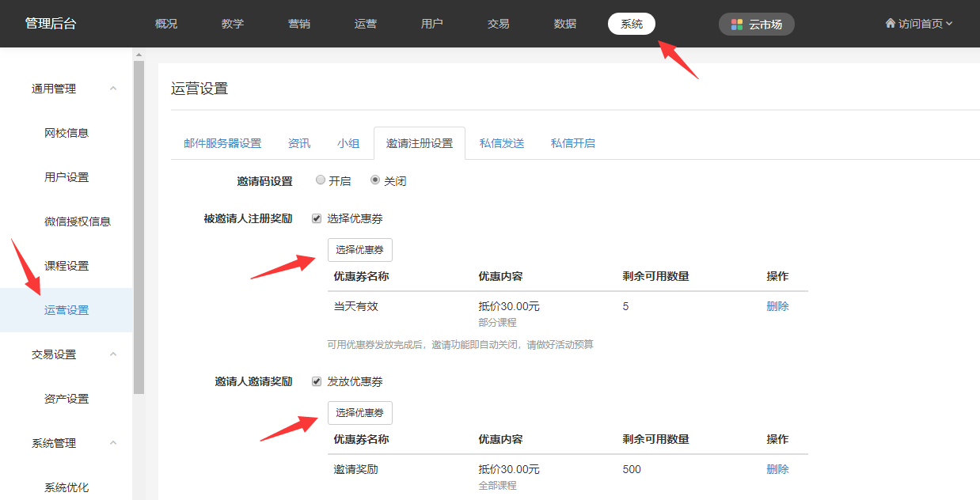Delete the 当天有效 coupon row
This screenshot has width=980, height=500.
[777, 306]
